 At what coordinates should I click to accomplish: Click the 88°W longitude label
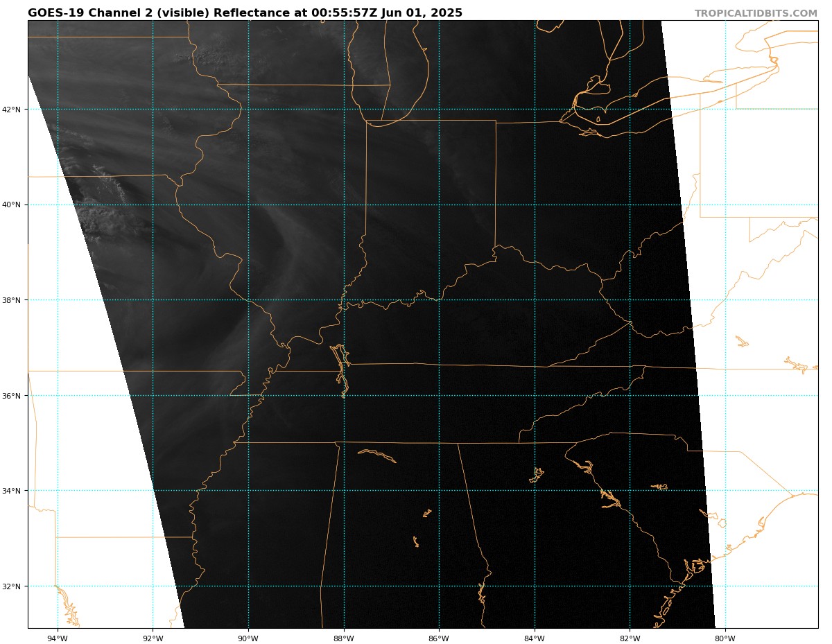coord(343,638)
